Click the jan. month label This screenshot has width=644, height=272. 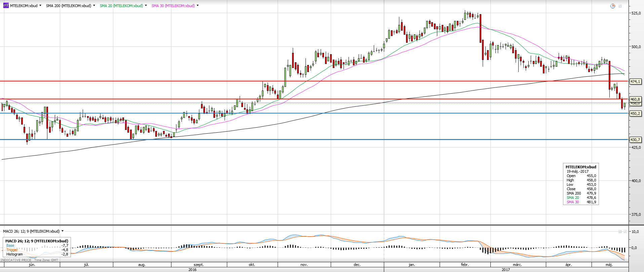pos(411,265)
